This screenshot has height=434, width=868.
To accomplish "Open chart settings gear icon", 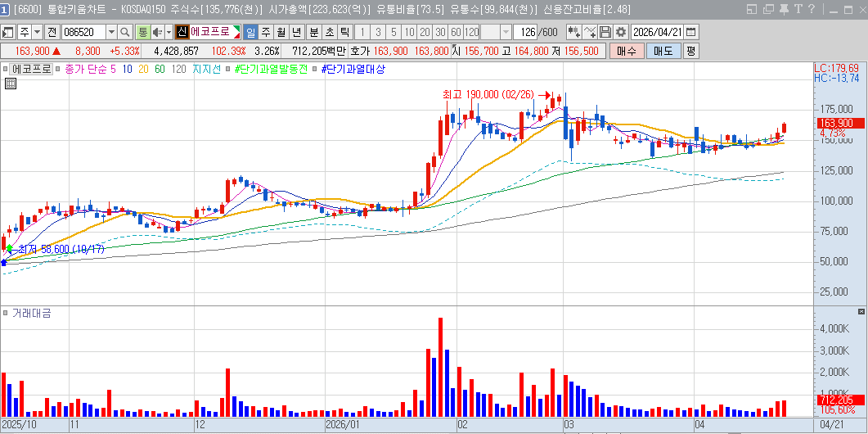I will (621, 32).
